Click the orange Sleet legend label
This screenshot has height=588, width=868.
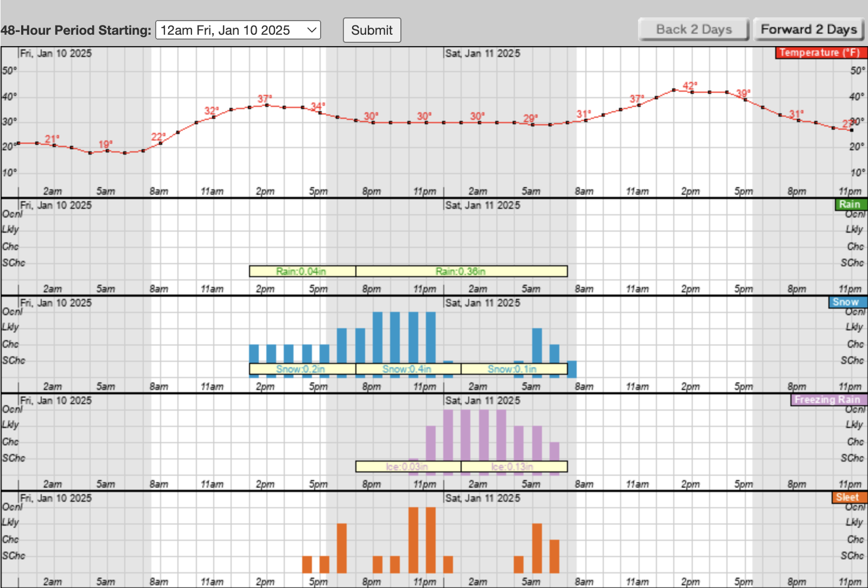pos(848,497)
